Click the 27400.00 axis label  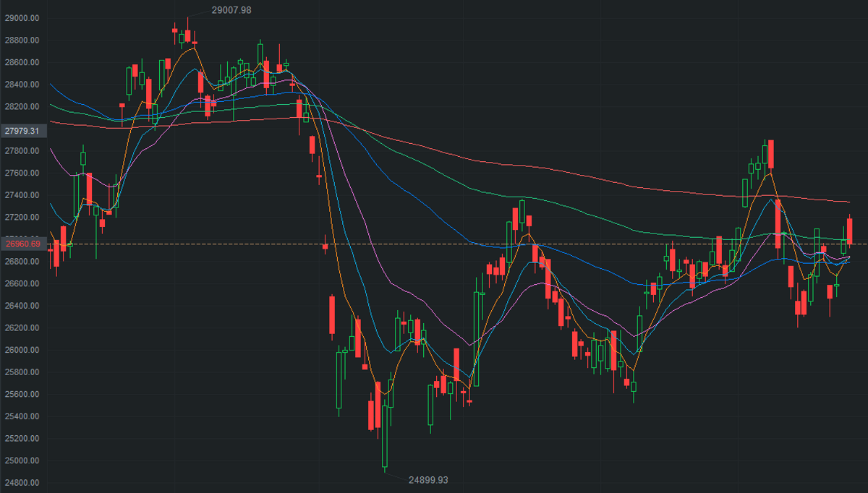[22, 195]
